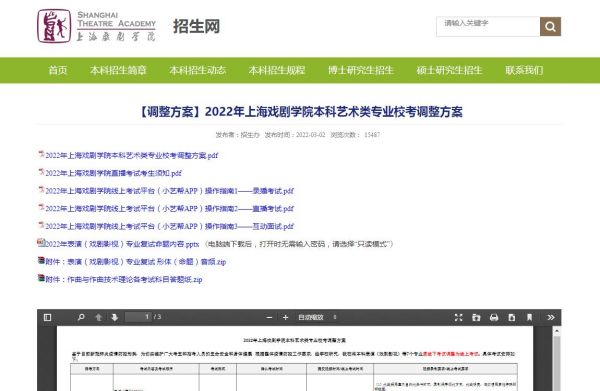The height and width of the screenshot is (391, 600).
Task: Open PDF viewer more tools menu
Action: point(551,317)
